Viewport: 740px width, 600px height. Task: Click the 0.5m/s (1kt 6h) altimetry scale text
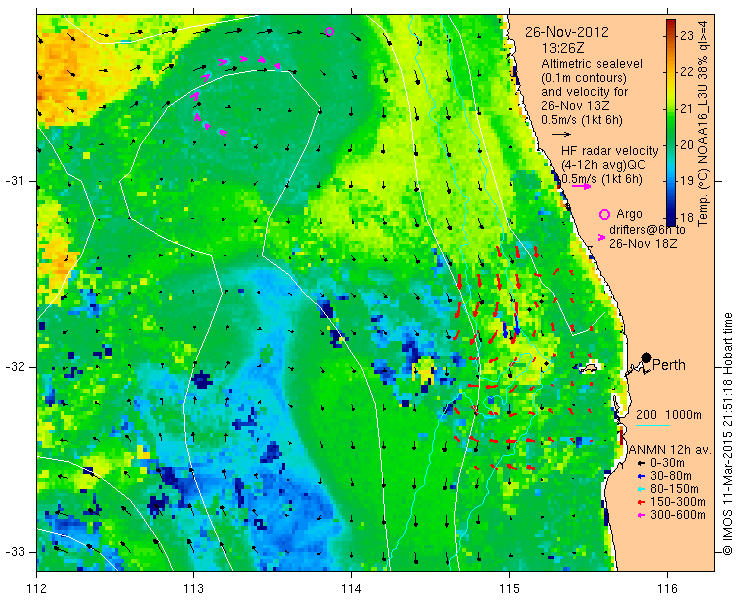pos(582,120)
